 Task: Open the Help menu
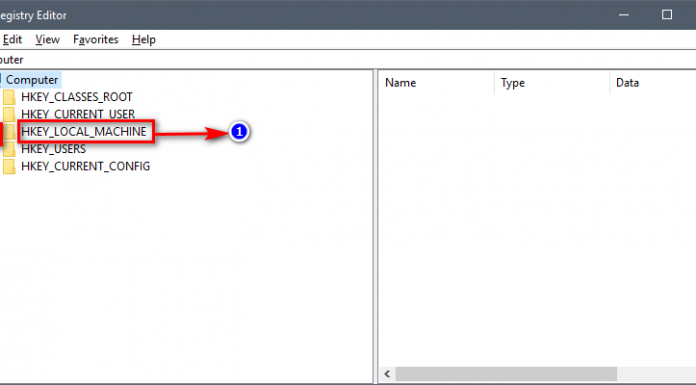point(143,40)
